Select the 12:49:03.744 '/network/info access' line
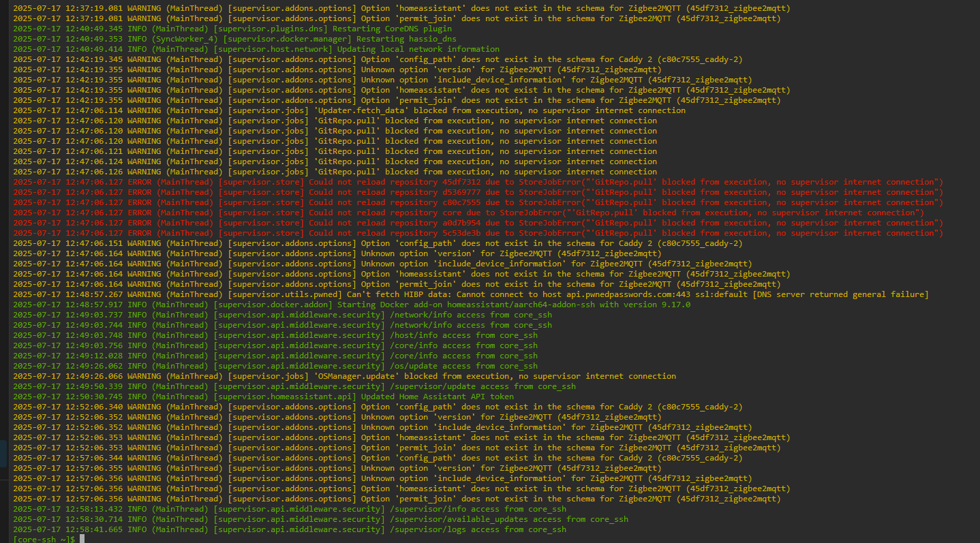Viewport: 980px width, 543px height. click(283, 325)
